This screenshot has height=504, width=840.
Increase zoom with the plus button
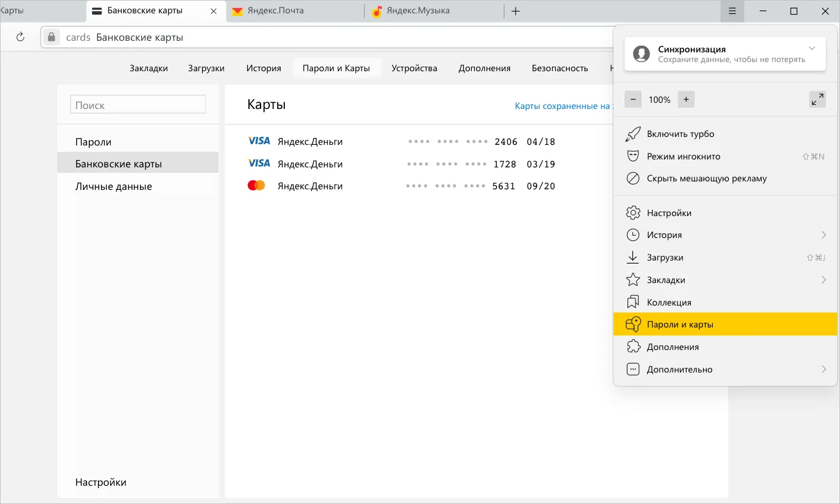[x=686, y=99]
